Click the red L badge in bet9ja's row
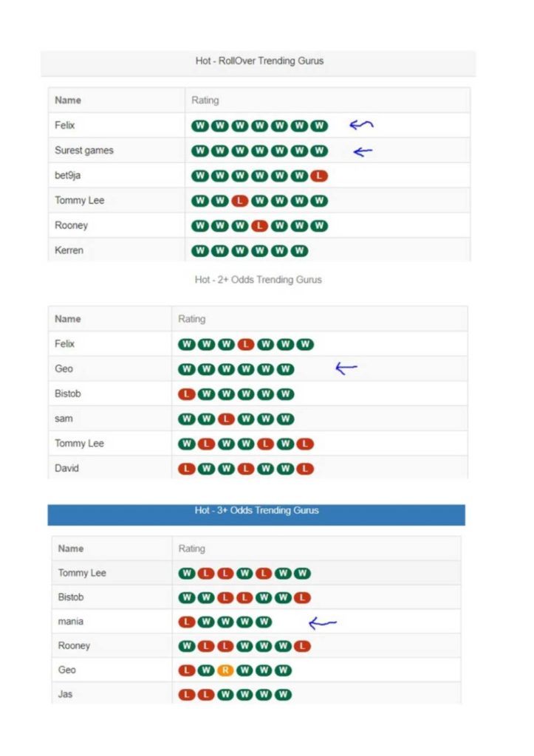Image resolution: width=534 pixels, height=756 pixels. [319, 176]
